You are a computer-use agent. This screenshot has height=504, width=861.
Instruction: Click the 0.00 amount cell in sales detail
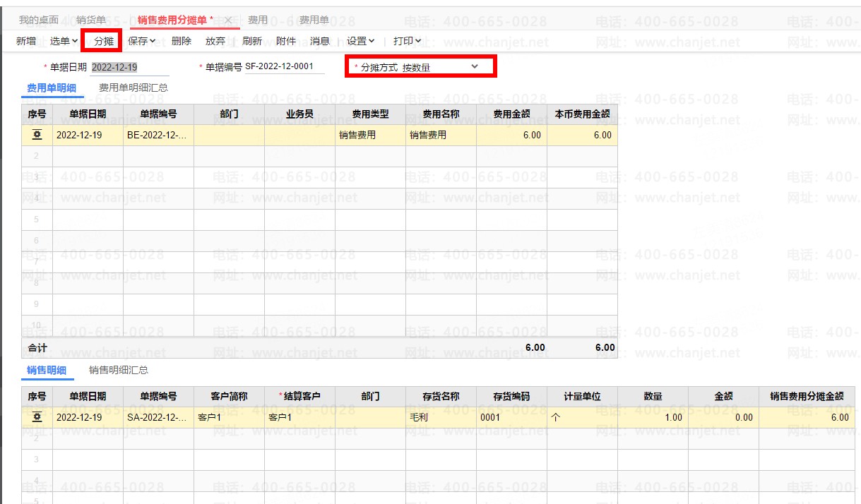point(723,417)
